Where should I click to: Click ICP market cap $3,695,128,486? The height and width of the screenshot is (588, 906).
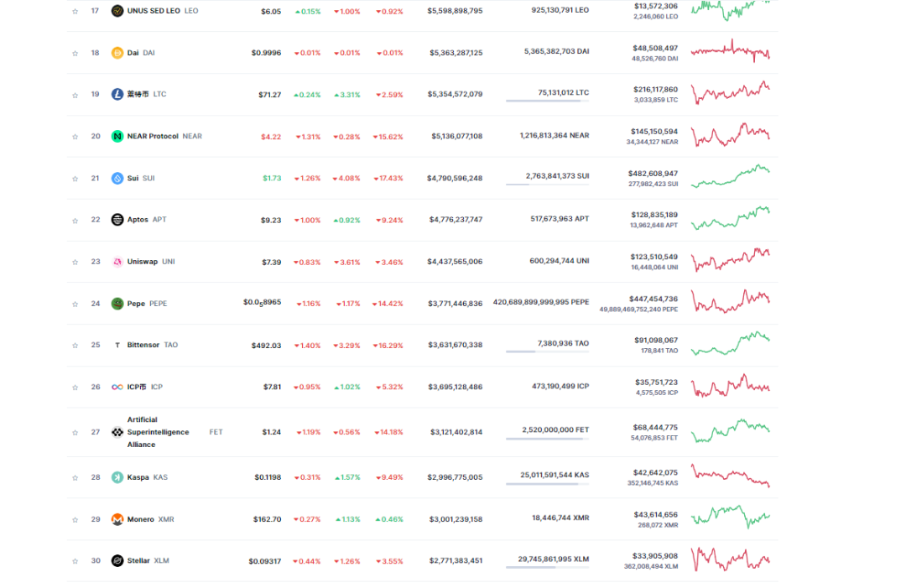coord(456,387)
